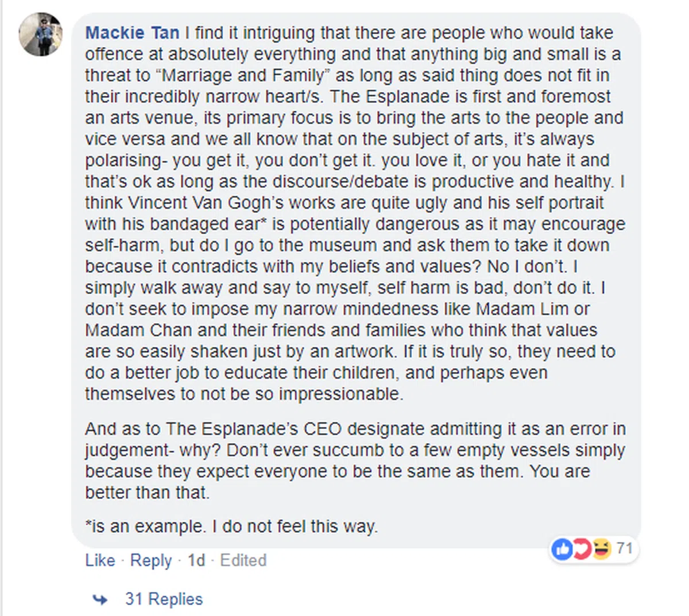Click the quoted phrase 'Marriage and Family'
The height and width of the screenshot is (616, 689).
(x=243, y=75)
